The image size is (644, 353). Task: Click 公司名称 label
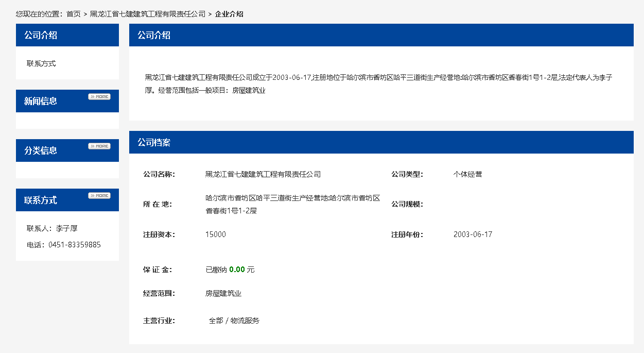click(x=159, y=174)
